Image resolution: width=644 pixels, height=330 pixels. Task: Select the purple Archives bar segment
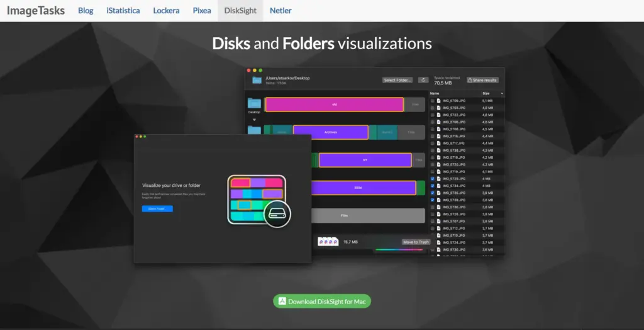[x=330, y=132]
